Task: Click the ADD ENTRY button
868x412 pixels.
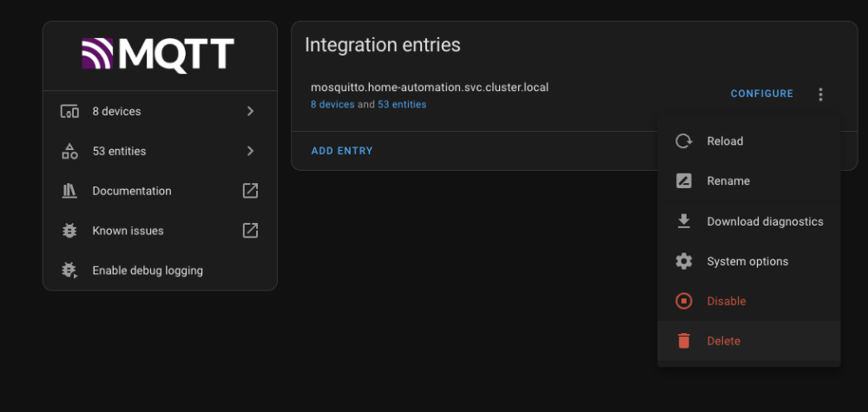Action: [x=342, y=150]
